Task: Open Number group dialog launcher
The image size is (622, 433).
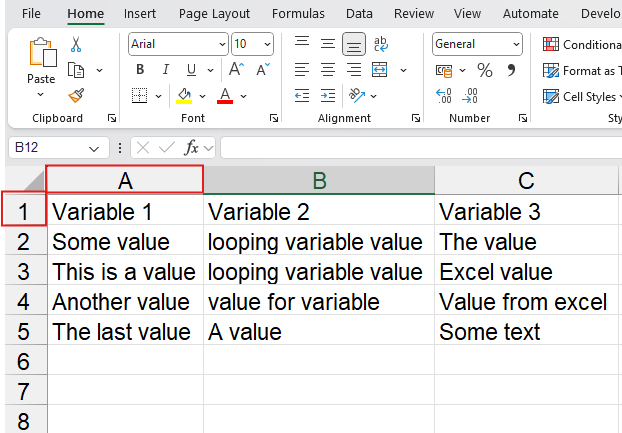Action: tap(523, 118)
